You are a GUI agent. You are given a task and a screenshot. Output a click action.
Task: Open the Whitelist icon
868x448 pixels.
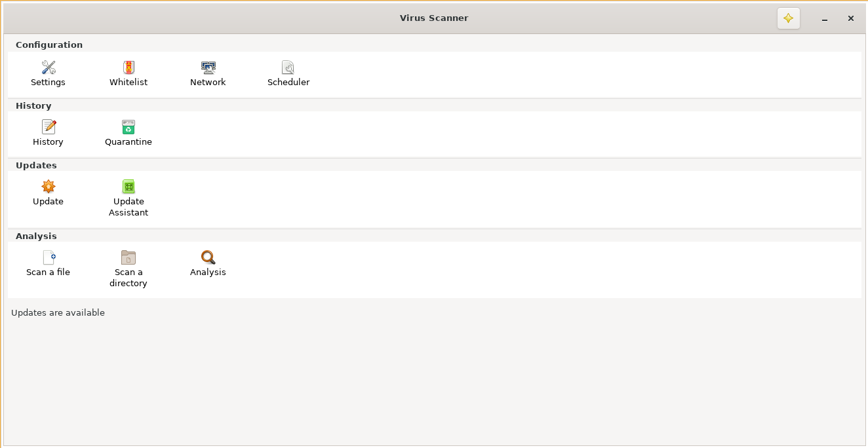[x=128, y=67]
